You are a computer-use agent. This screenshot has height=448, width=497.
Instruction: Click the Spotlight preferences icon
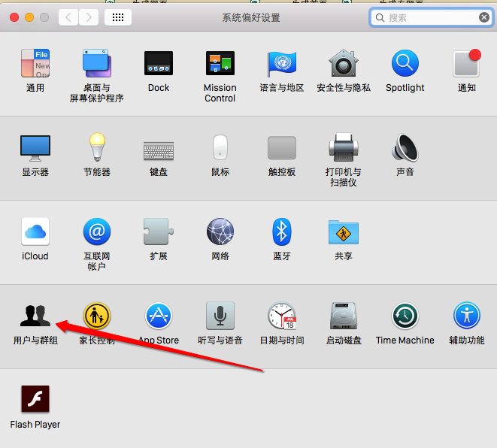[x=405, y=65]
